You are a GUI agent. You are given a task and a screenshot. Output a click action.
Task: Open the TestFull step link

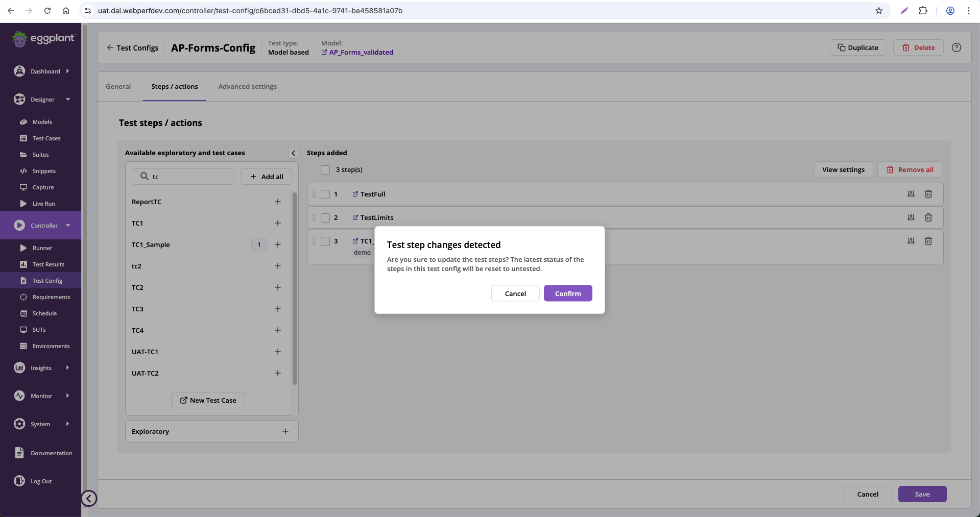coord(369,194)
